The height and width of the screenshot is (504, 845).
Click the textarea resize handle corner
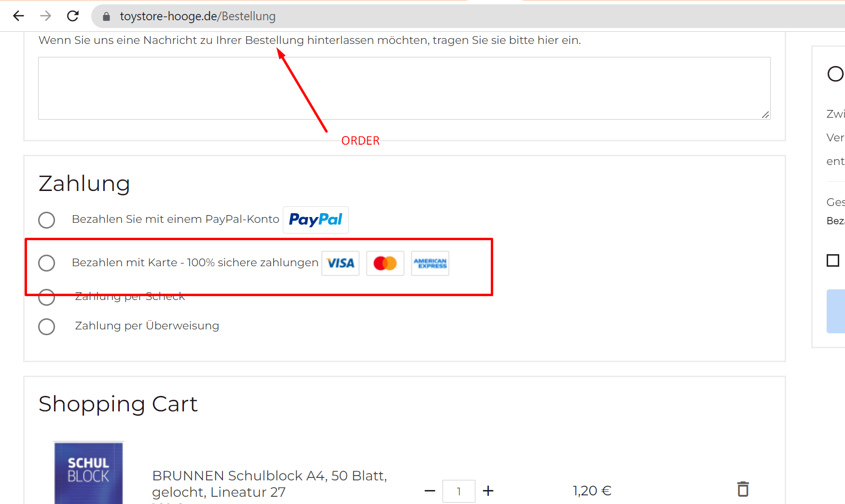coord(765,115)
